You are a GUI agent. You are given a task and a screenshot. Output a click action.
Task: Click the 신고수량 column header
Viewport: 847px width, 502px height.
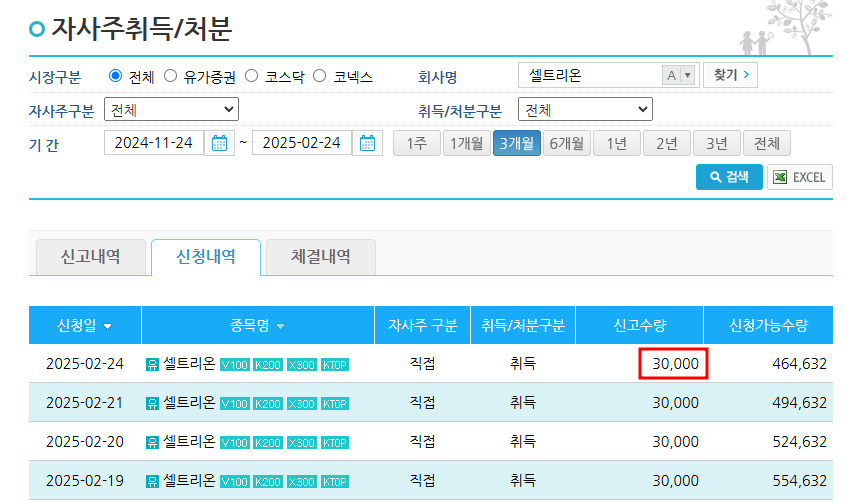click(x=640, y=325)
